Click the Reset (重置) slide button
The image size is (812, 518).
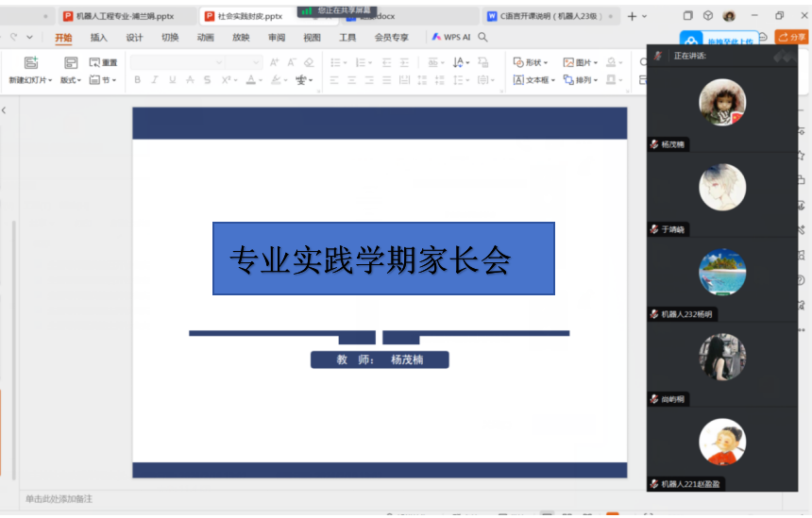point(104,63)
